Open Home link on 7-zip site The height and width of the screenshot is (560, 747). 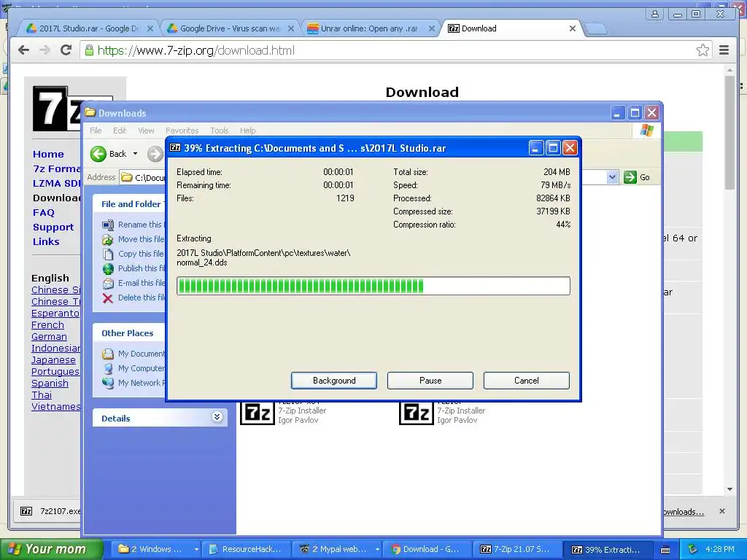(x=48, y=155)
